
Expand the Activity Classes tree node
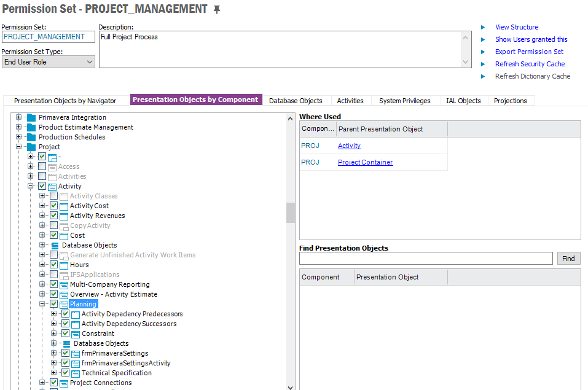click(41, 196)
